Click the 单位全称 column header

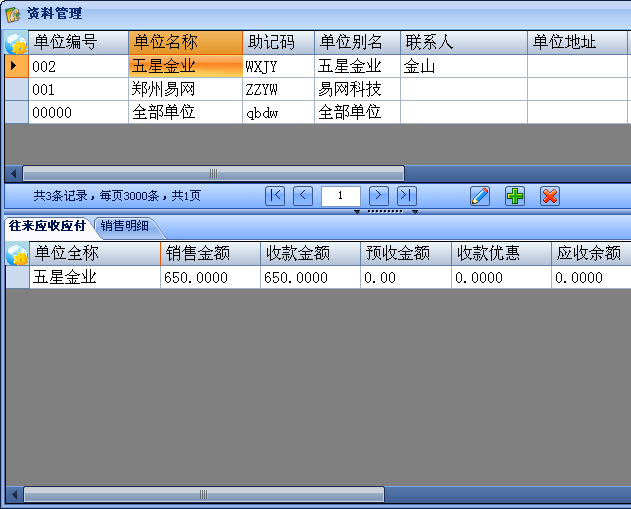pos(95,253)
